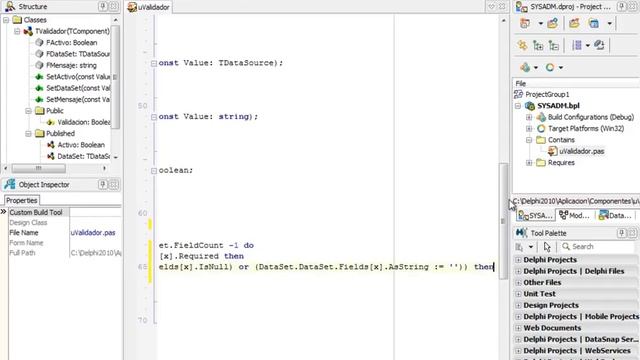Click Collapse all tree icon in Project Manager
This screenshot has height=360, width=640.
coord(554,45)
